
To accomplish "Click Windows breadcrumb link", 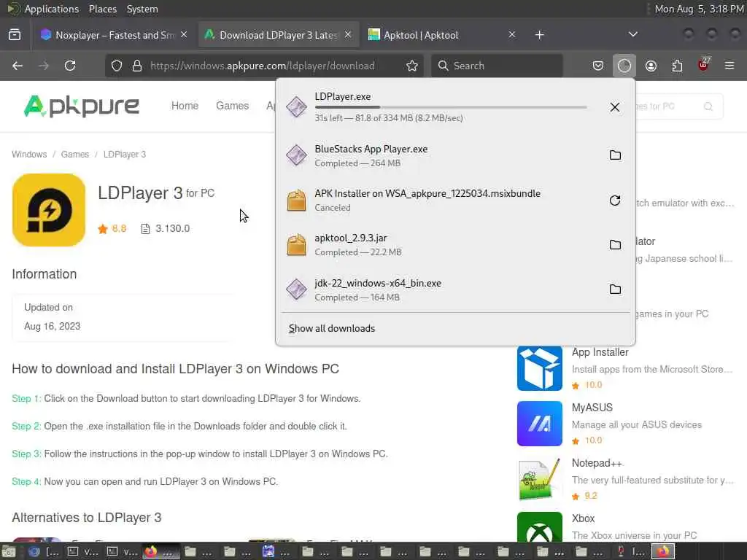I will coord(29,155).
